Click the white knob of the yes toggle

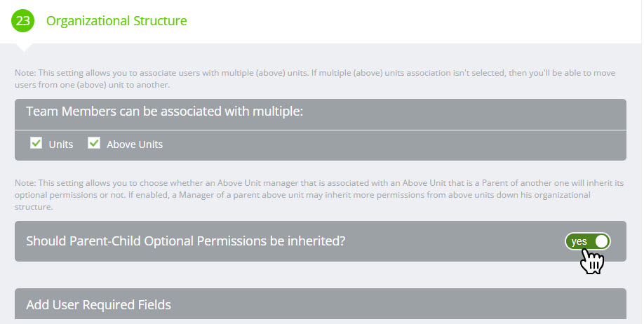coord(601,241)
